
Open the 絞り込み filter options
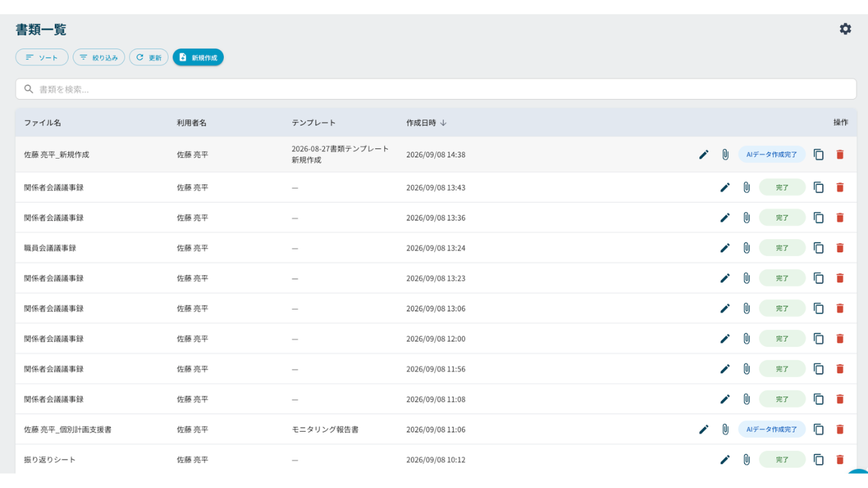pos(99,58)
